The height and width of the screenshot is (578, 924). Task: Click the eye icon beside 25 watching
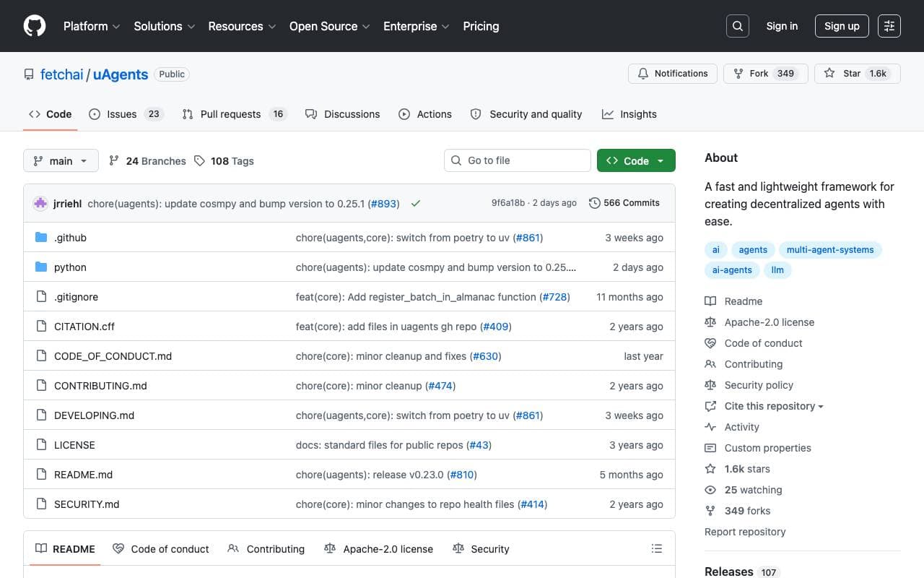point(710,490)
